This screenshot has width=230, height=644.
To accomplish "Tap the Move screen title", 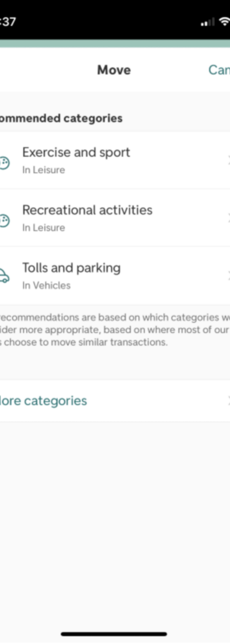I will [114, 70].
